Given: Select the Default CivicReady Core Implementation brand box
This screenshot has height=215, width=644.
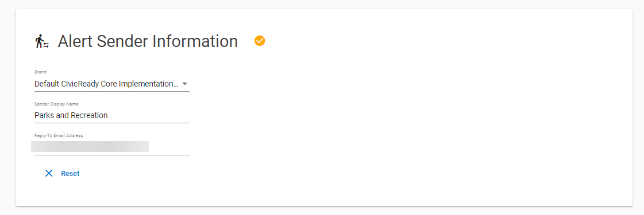Looking at the screenshot, I should pos(111,84).
